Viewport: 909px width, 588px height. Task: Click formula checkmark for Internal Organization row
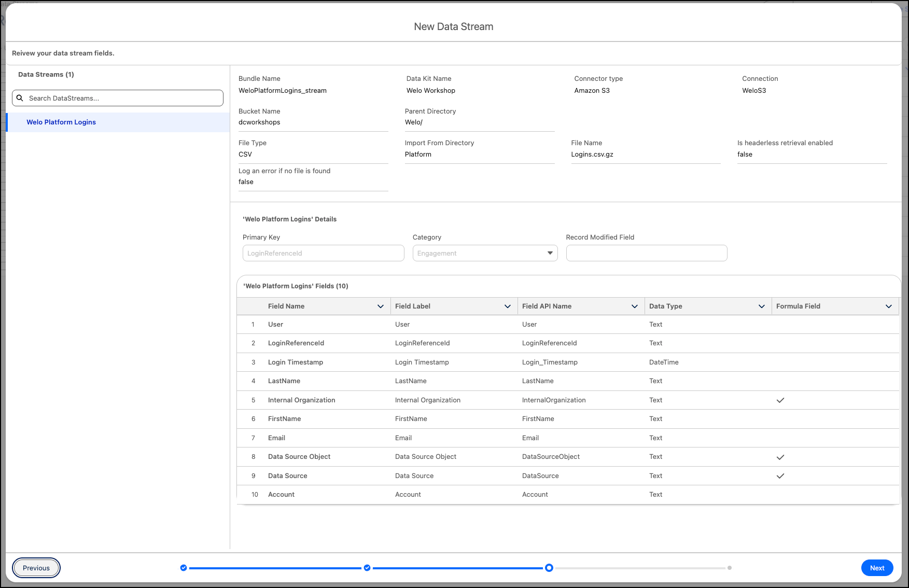click(x=780, y=400)
